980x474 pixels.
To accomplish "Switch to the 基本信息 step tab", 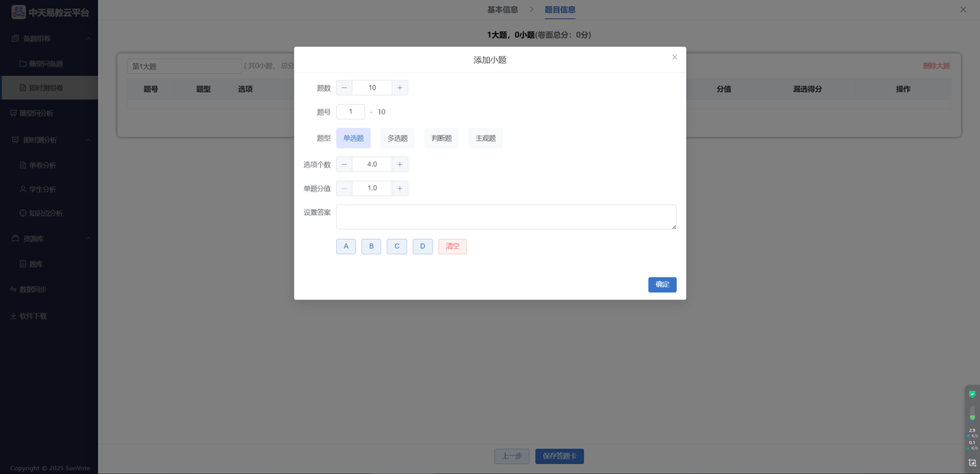I will click(x=502, y=10).
